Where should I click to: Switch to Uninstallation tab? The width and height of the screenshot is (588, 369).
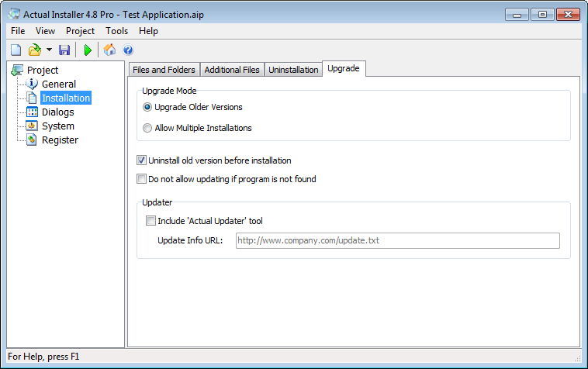pos(293,70)
